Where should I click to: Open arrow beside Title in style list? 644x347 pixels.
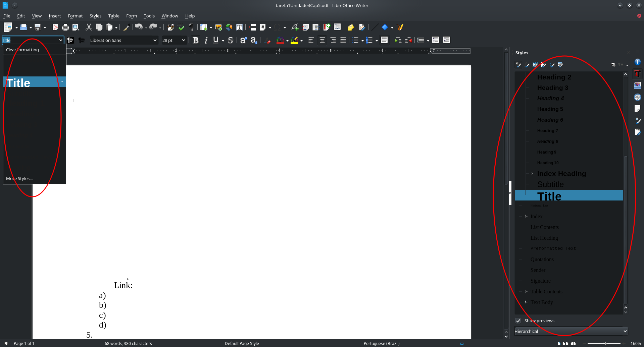pos(62,81)
